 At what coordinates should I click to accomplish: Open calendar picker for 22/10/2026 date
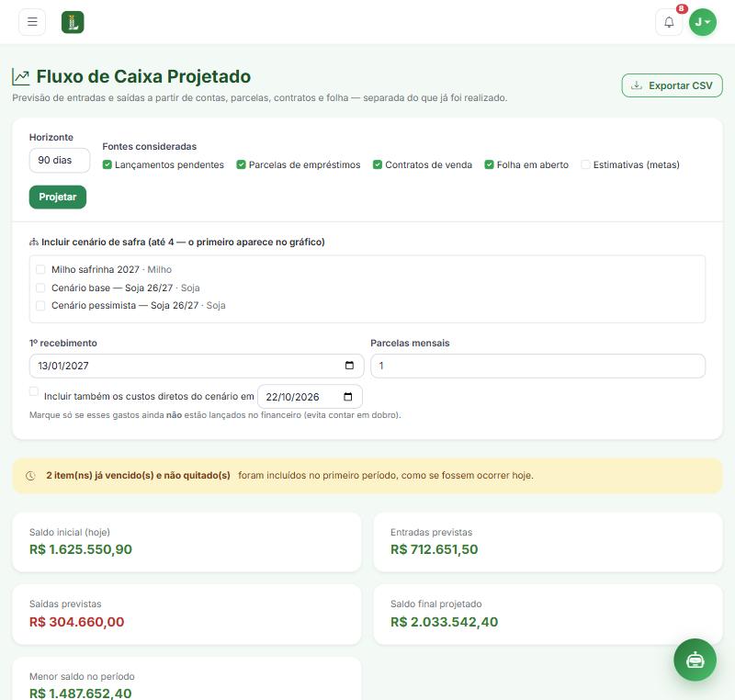pyautogui.click(x=348, y=397)
